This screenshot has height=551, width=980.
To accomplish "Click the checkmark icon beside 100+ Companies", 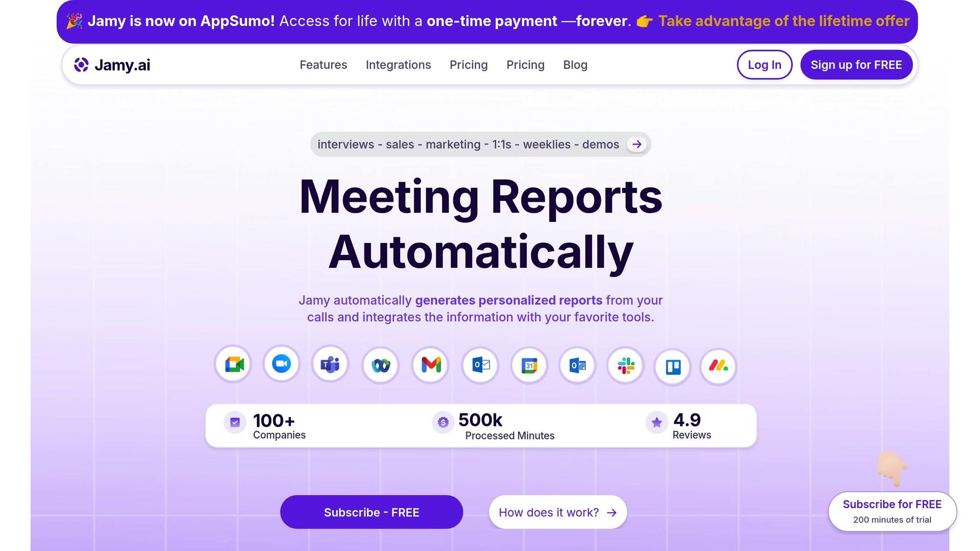I will [x=235, y=422].
